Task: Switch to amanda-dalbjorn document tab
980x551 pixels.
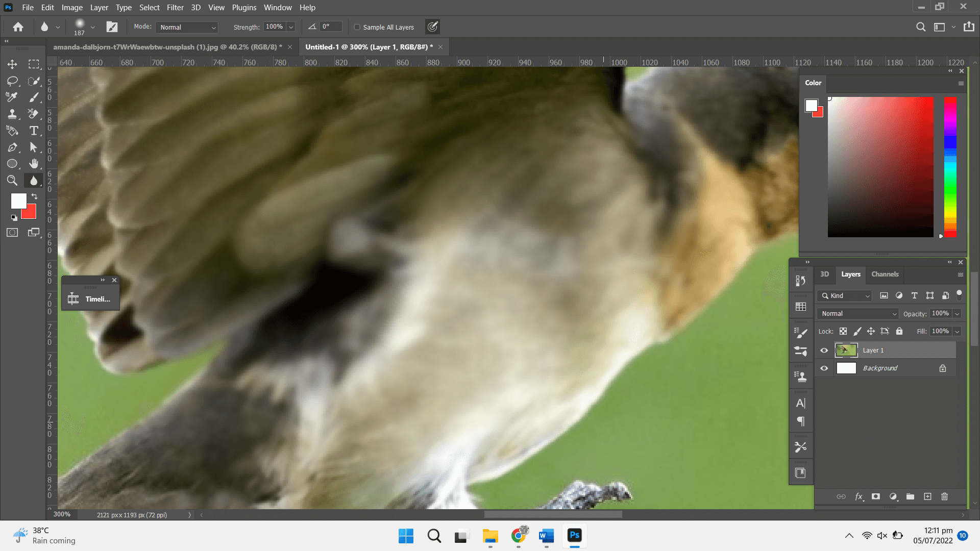Action: (167, 47)
